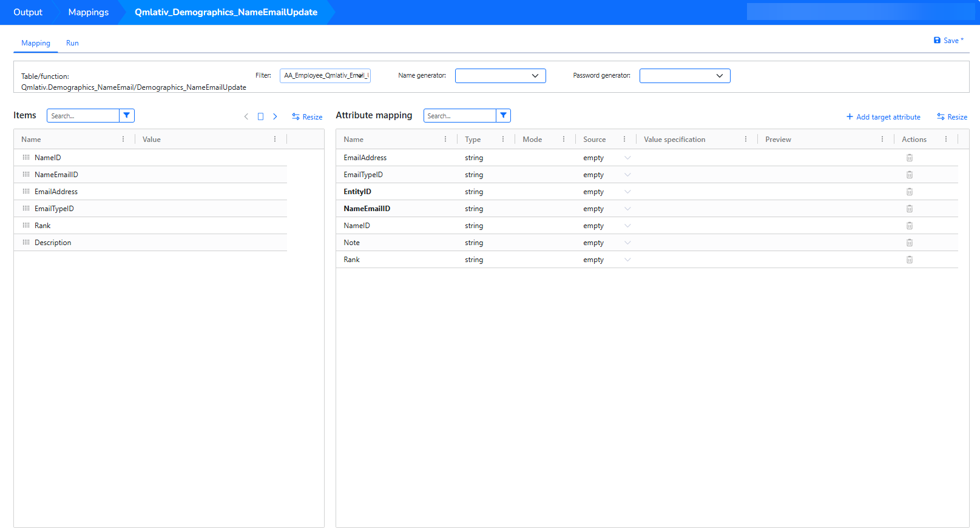
Task: Click the Save button
Action: [948, 41]
